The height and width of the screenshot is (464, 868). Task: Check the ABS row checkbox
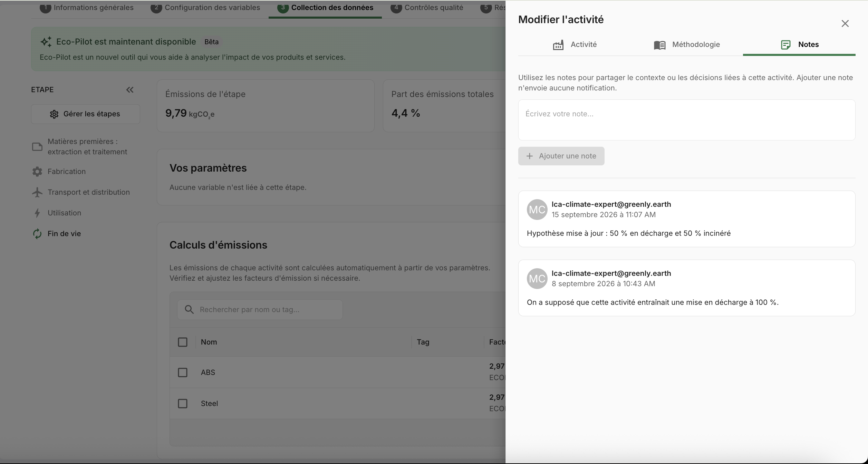click(183, 373)
